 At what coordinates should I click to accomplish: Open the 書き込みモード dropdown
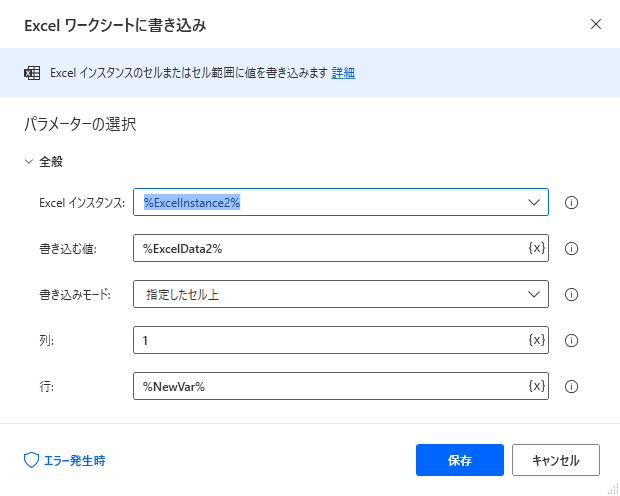[x=341, y=294]
